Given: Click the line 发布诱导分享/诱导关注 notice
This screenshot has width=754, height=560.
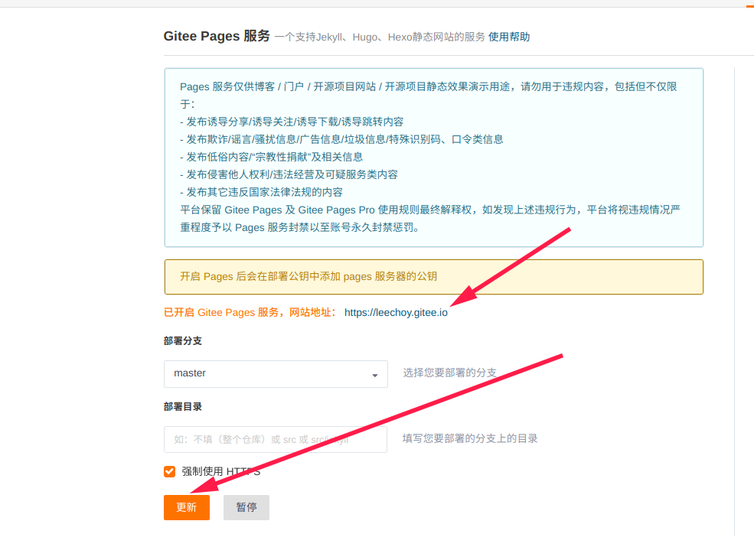Looking at the screenshot, I should click(292, 122).
